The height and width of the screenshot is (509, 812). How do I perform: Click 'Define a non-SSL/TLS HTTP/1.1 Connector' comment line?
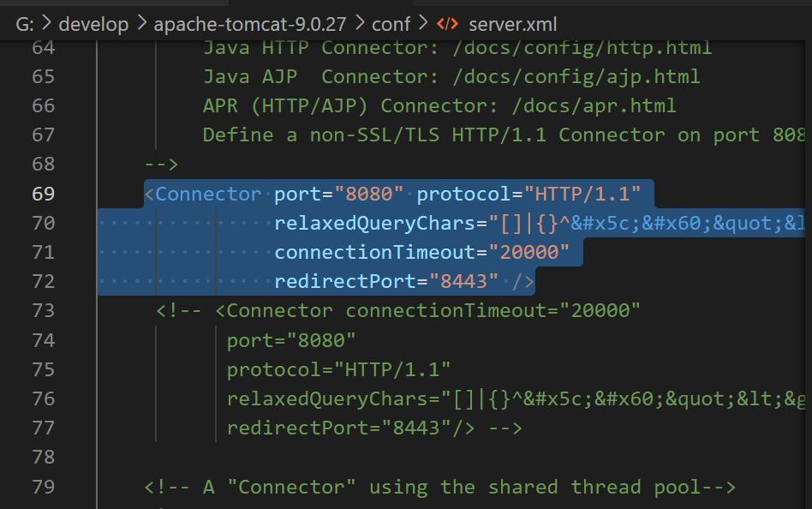point(504,135)
